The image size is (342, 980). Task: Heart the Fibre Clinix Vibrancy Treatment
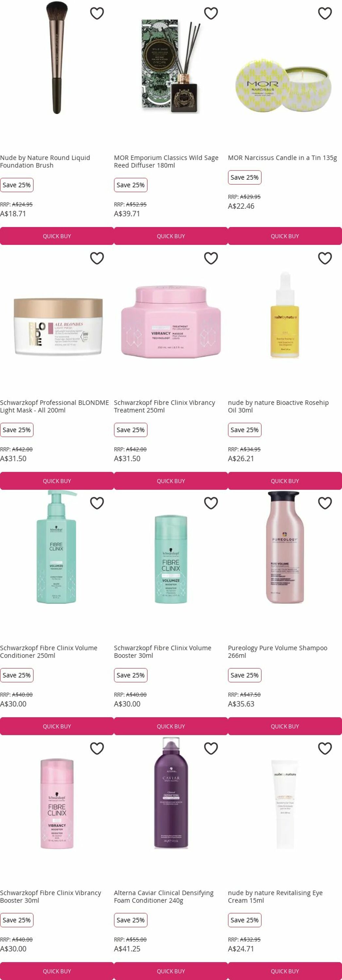pos(211,258)
